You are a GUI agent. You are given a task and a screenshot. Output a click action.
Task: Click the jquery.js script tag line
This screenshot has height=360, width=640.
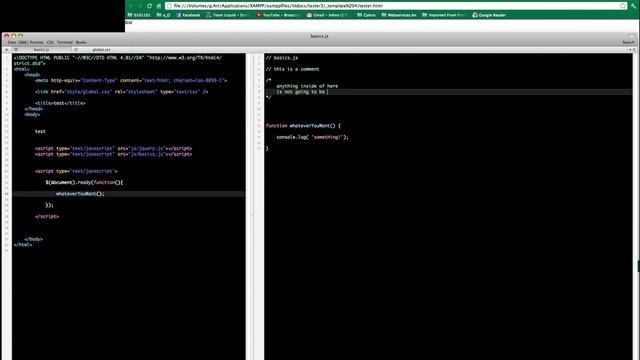click(113, 149)
